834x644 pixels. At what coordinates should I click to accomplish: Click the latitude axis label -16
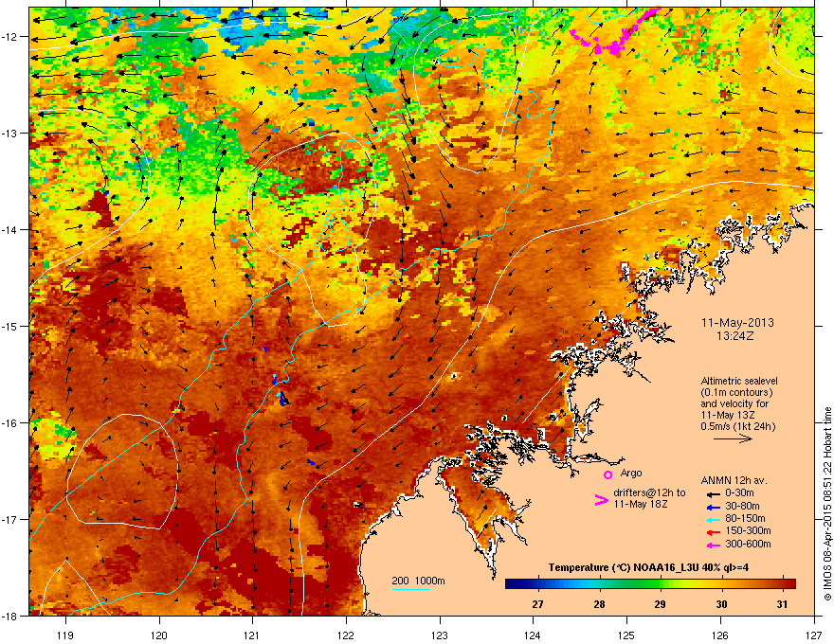pyautogui.click(x=9, y=423)
